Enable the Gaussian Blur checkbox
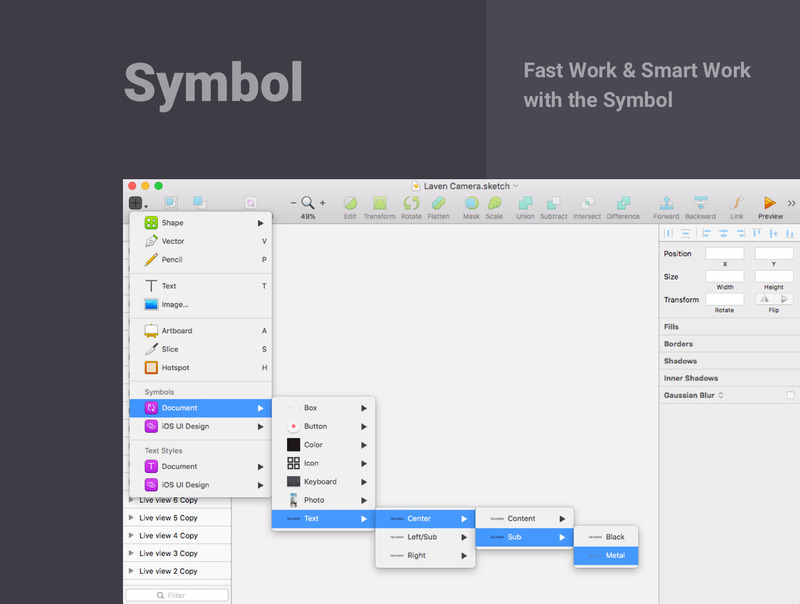Viewport: 800px width, 604px height. pyautogui.click(x=790, y=395)
